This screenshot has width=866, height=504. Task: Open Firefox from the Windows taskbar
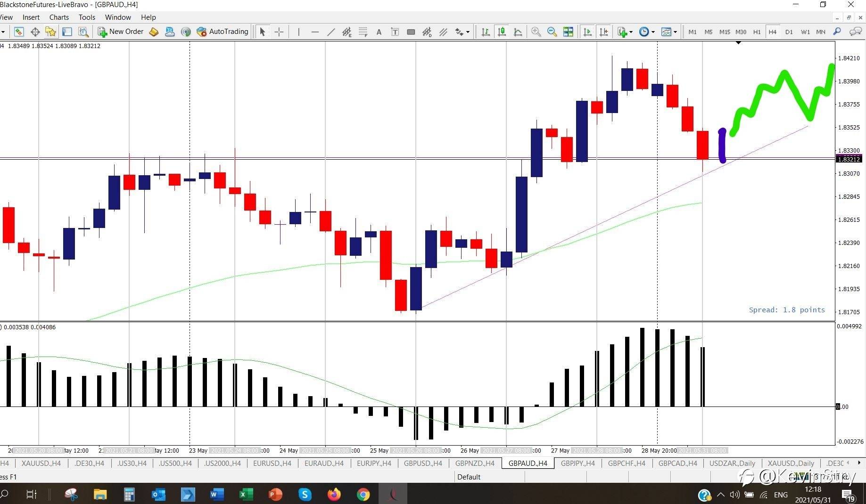[334, 494]
